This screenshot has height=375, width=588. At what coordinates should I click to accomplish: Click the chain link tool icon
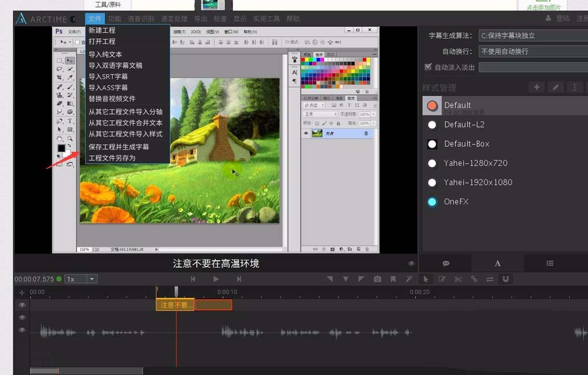pos(474,279)
